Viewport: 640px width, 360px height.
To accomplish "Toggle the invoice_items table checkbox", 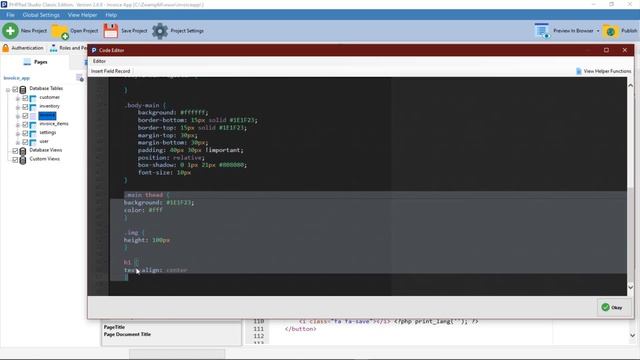I will [x=25, y=124].
